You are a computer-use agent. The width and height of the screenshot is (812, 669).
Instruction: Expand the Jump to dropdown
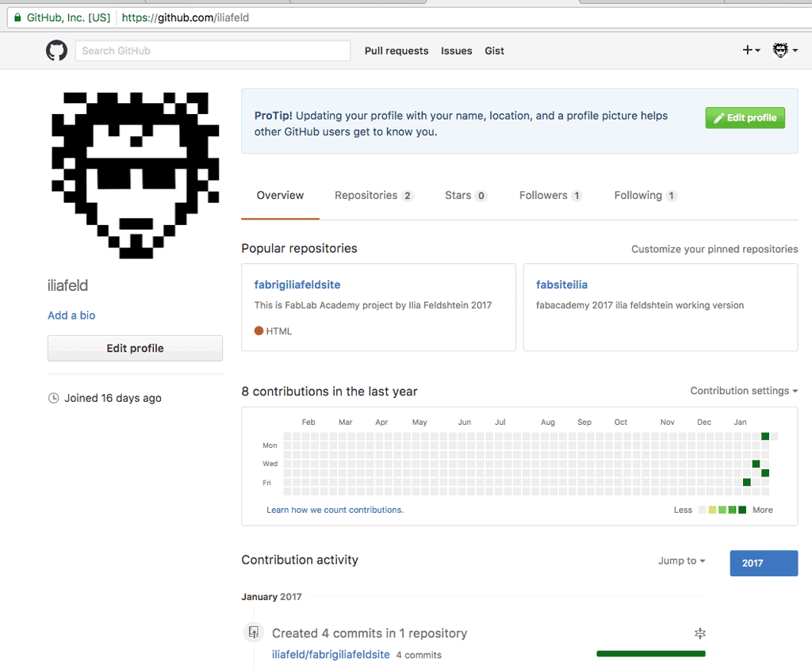pyautogui.click(x=681, y=560)
